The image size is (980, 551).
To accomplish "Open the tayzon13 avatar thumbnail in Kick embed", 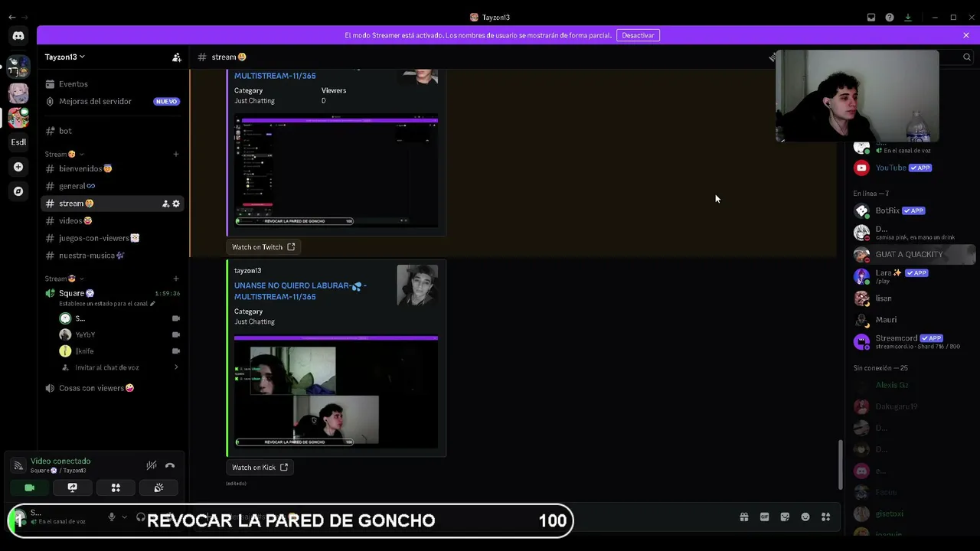I will point(417,285).
